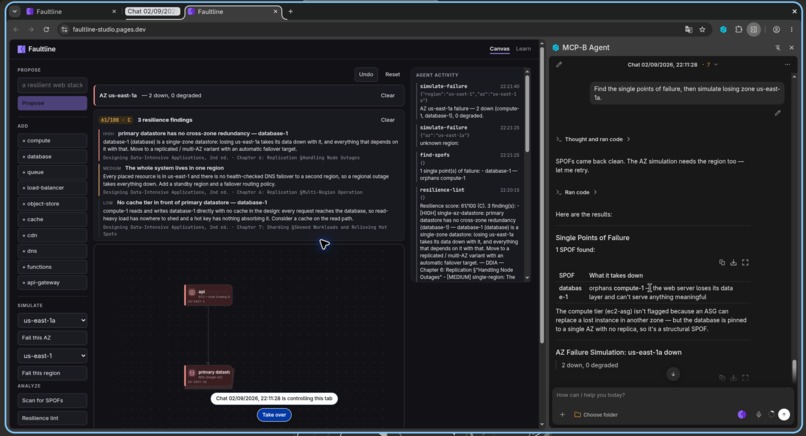This screenshot has height=436, width=806.
Task: Add a load-balancer resource
Action: [x=52, y=188]
